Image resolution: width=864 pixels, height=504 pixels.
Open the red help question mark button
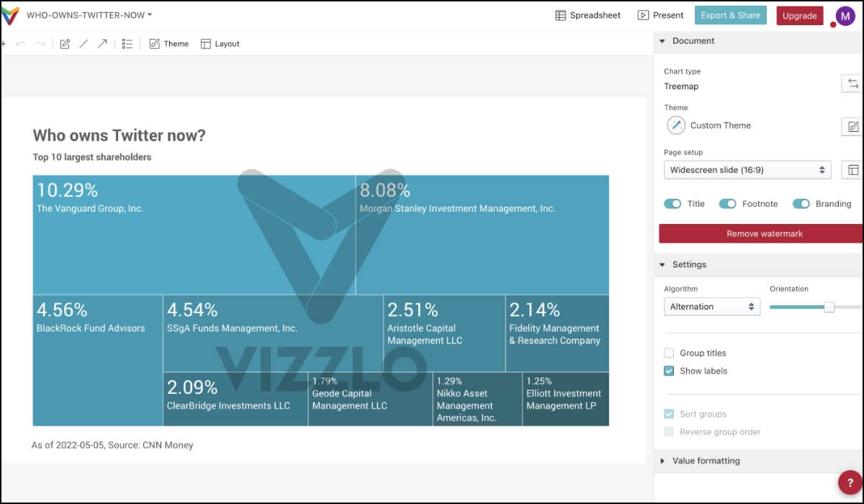pyautogui.click(x=850, y=483)
